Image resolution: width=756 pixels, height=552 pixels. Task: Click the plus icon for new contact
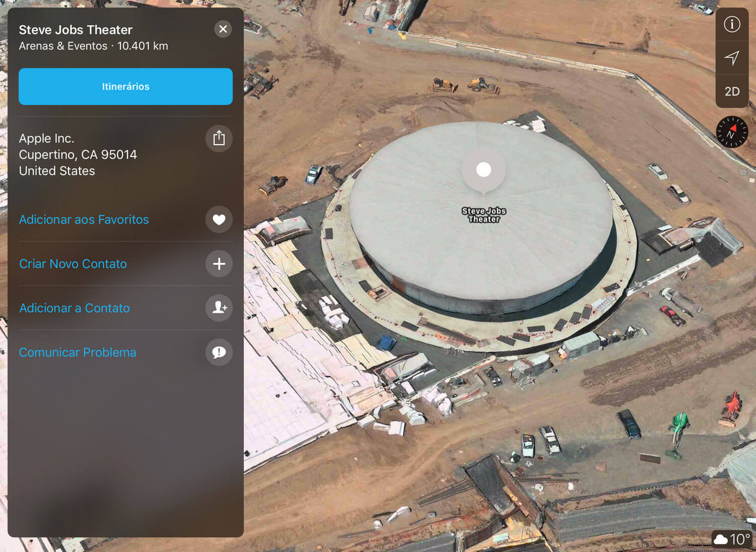(x=219, y=264)
